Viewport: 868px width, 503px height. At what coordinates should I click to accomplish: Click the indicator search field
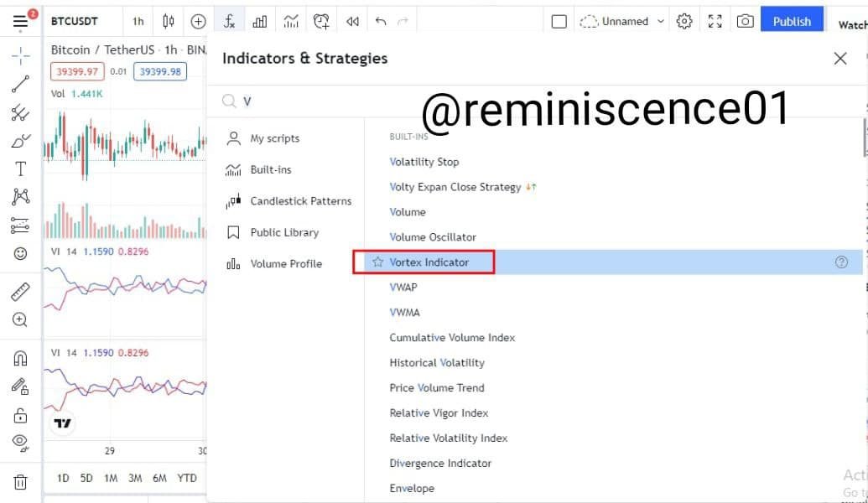tap(534, 101)
